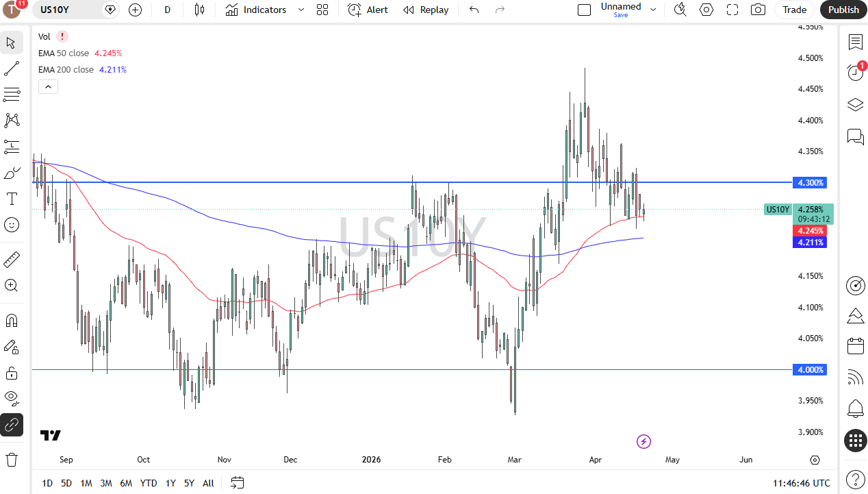Image resolution: width=868 pixels, height=494 pixels.
Task: Open the chart patterns tool
Action: [12, 121]
